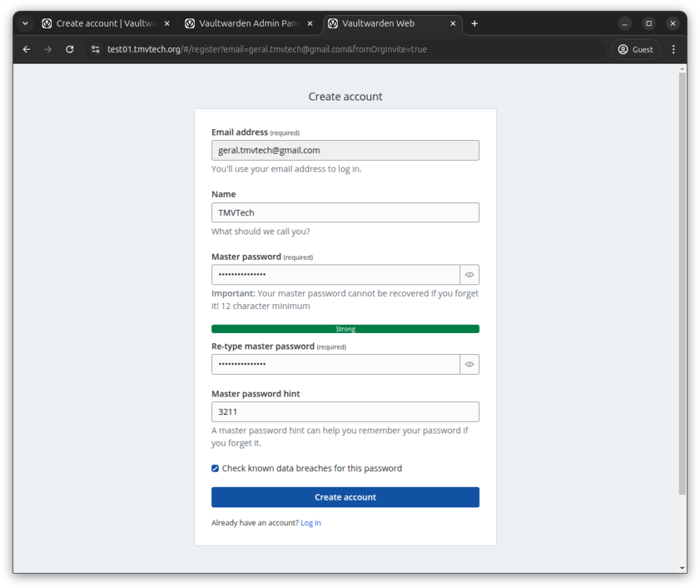Click the Guest profile icon

[635, 49]
